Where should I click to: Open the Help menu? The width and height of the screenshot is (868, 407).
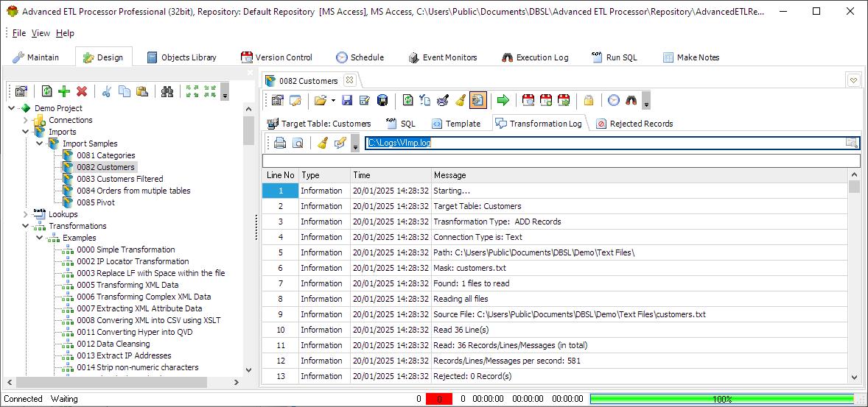tap(65, 33)
